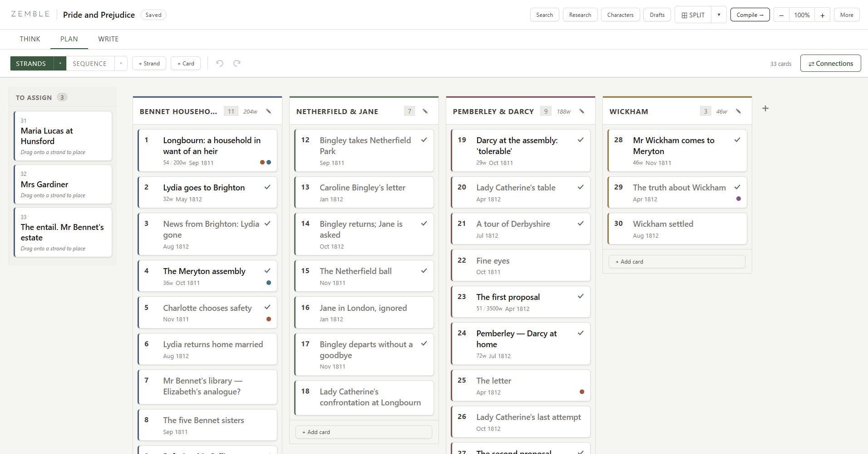This screenshot has height=454, width=868.
Task: Click the Compile button
Action: (x=750, y=15)
